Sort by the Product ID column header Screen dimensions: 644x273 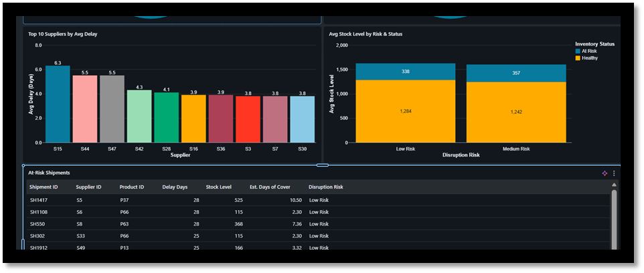[x=131, y=187]
